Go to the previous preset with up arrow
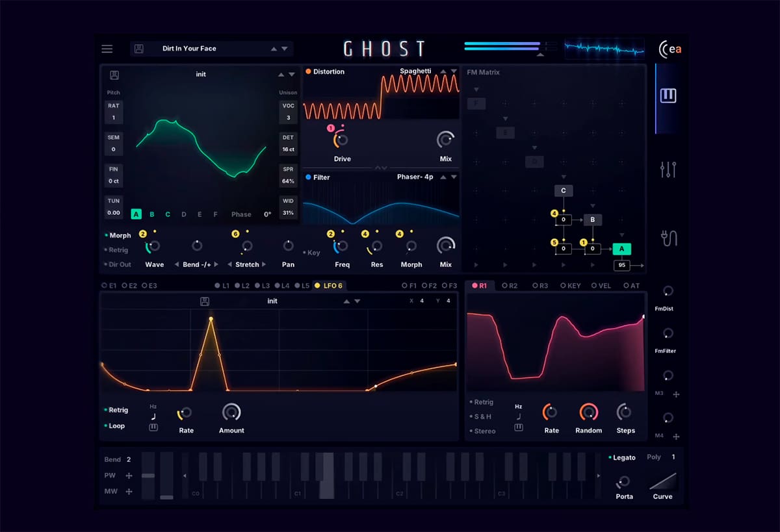Screen dimensions: 780x532 274,49
